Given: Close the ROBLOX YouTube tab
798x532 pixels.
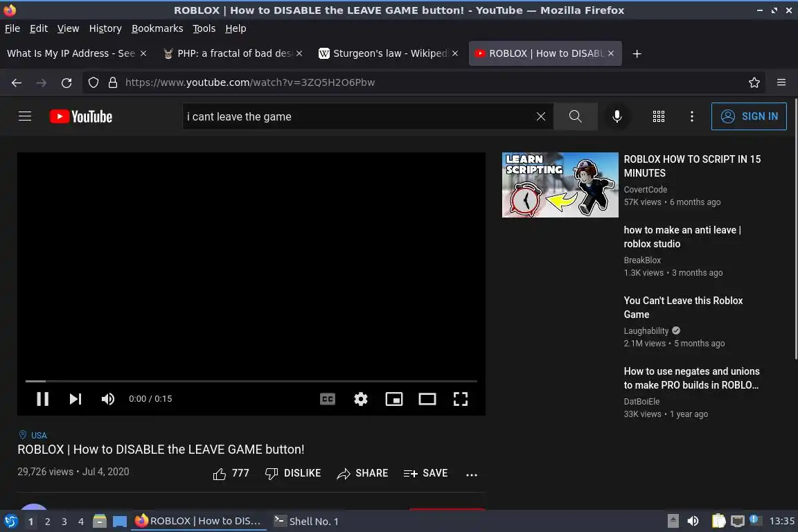Looking at the screenshot, I should pyautogui.click(x=611, y=53).
